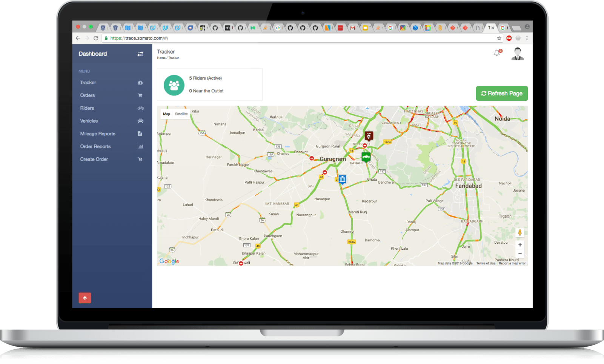Click the road closure marker left of Gurugram label
This screenshot has width=604, height=364.
[312, 158]
